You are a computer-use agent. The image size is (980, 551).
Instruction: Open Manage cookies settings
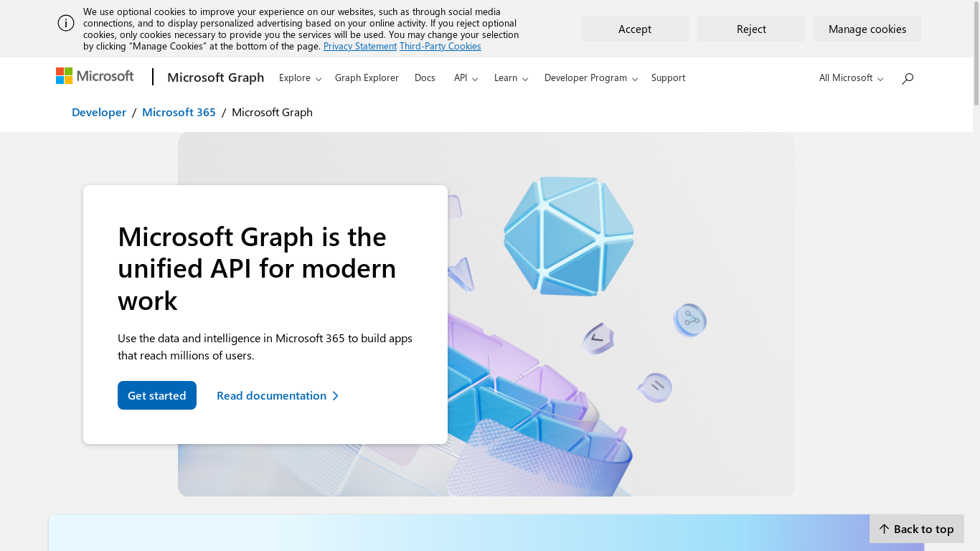click(867, 29)
